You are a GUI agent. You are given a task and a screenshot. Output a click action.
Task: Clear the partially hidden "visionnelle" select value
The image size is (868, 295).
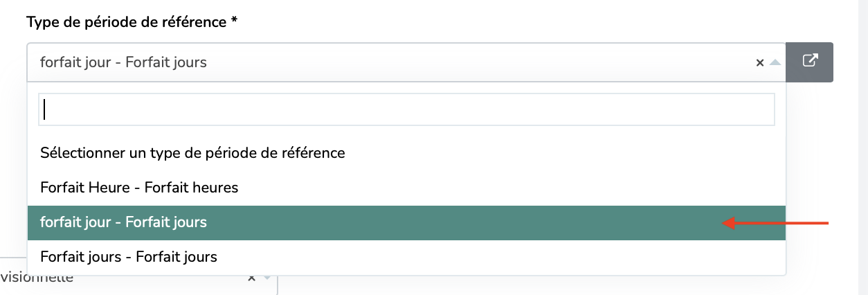click(251, 278)
